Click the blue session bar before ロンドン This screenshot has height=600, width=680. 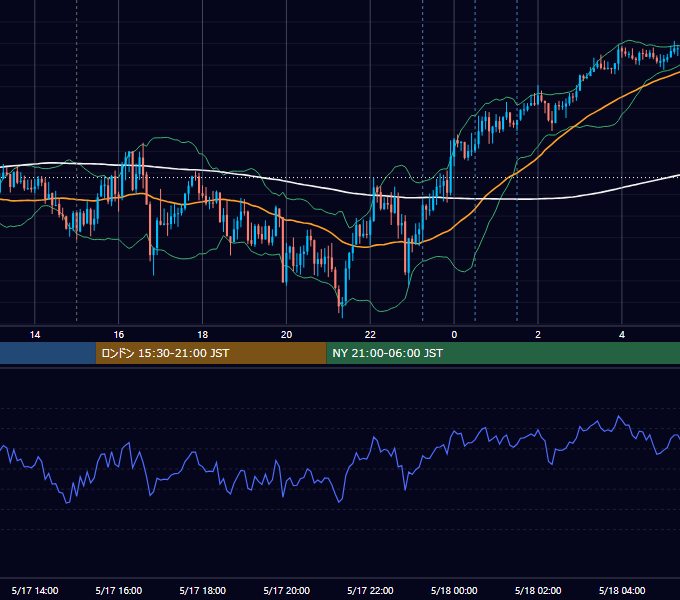pos(48,353)
